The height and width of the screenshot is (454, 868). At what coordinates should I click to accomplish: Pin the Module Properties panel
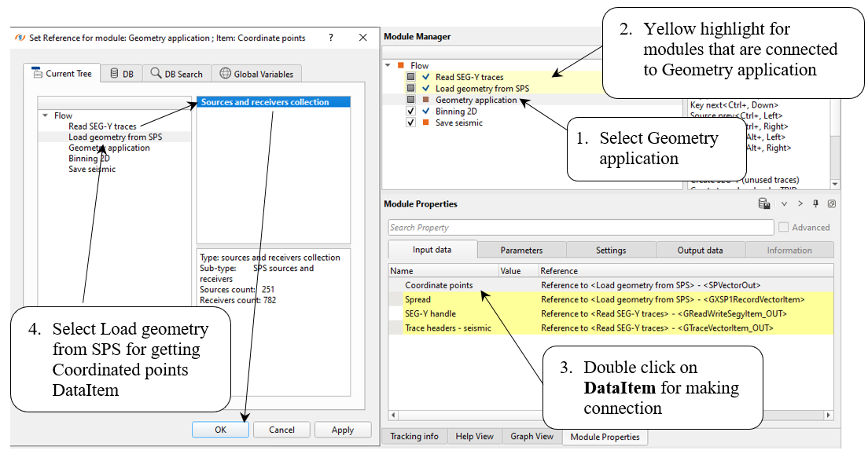(x=815, y=204)
